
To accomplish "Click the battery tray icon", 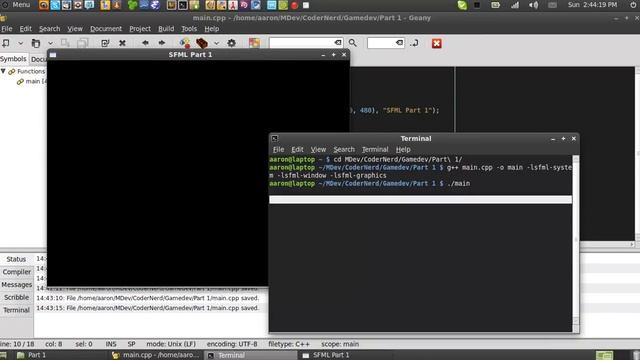I will [x=496, y=5].
